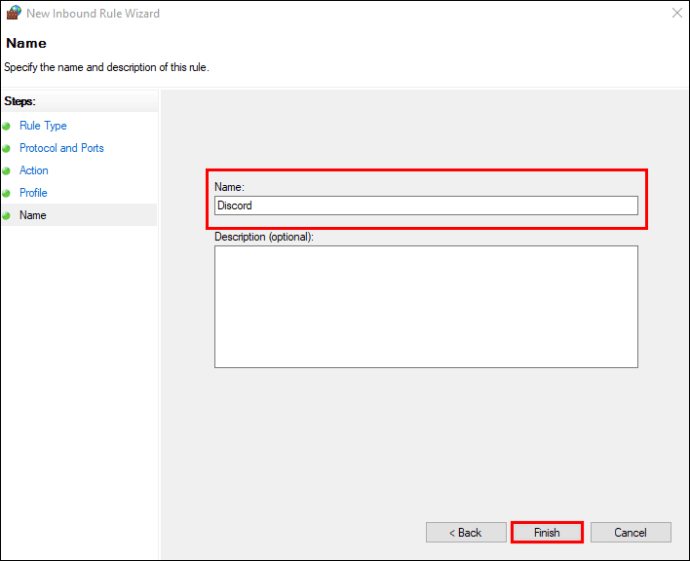The width and height of the screenshot is (690, 561).
Task: Click the firewall wizard icon in title bar
Action: pyautogui.click(x=13, y=14)
